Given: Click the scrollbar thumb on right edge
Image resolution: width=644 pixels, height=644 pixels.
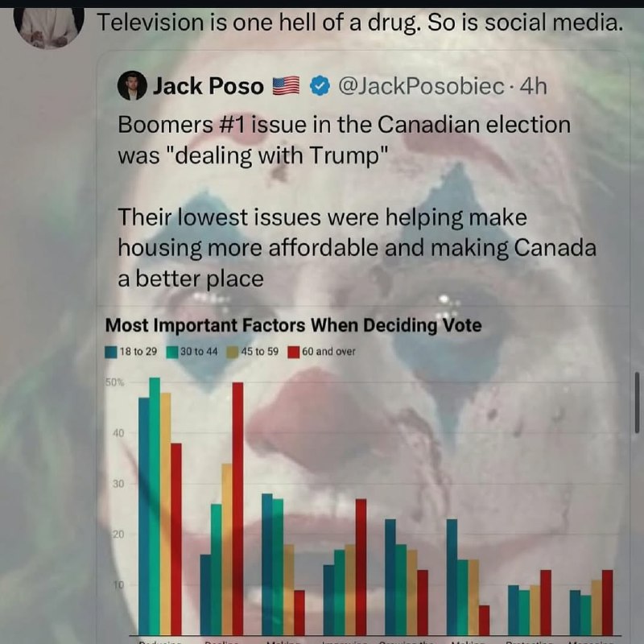Looking at the screenshot, I should [x=637, y=402].
